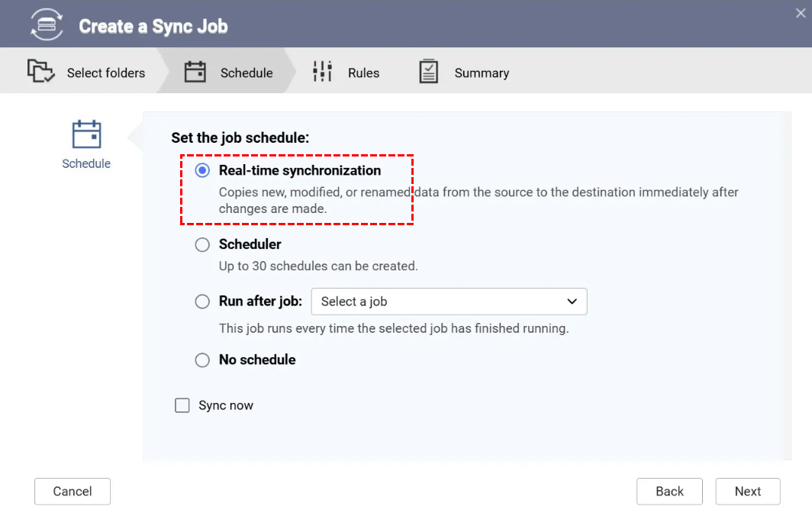812x513 pixels.
Task: Choose the Scheduler radio option
Action: click(202, 244)
